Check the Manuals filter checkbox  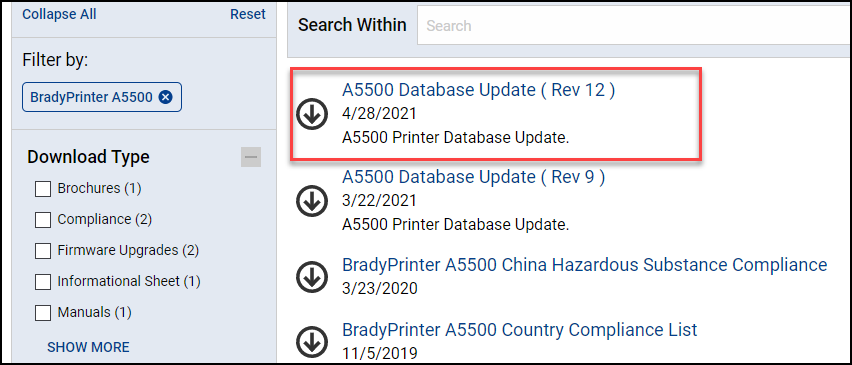click(43, 313)
